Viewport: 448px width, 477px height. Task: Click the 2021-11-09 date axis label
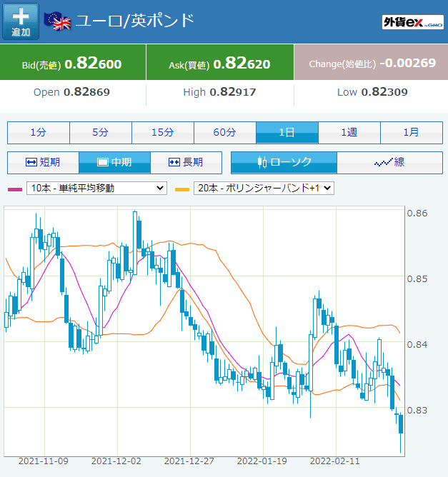[x=44, y=461]
